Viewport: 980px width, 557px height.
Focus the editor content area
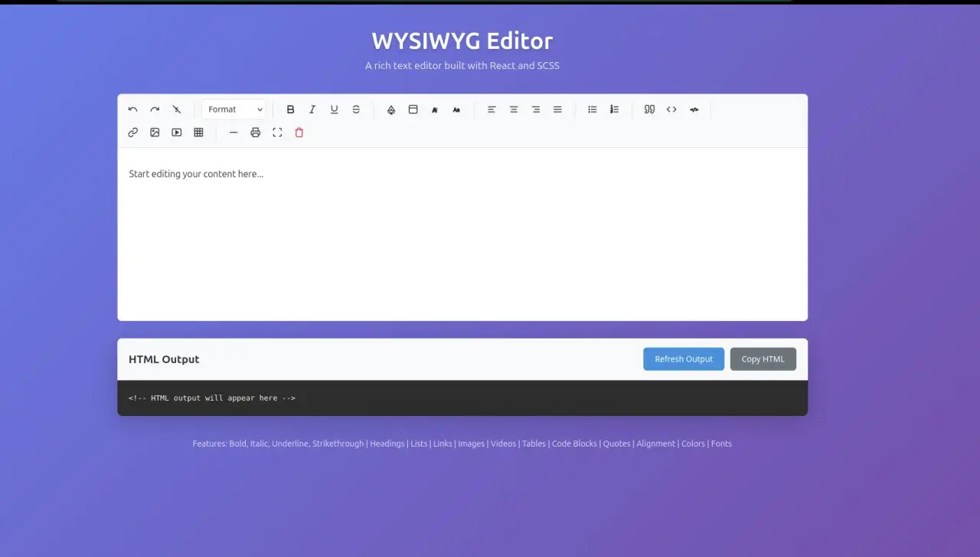point(462,234)
